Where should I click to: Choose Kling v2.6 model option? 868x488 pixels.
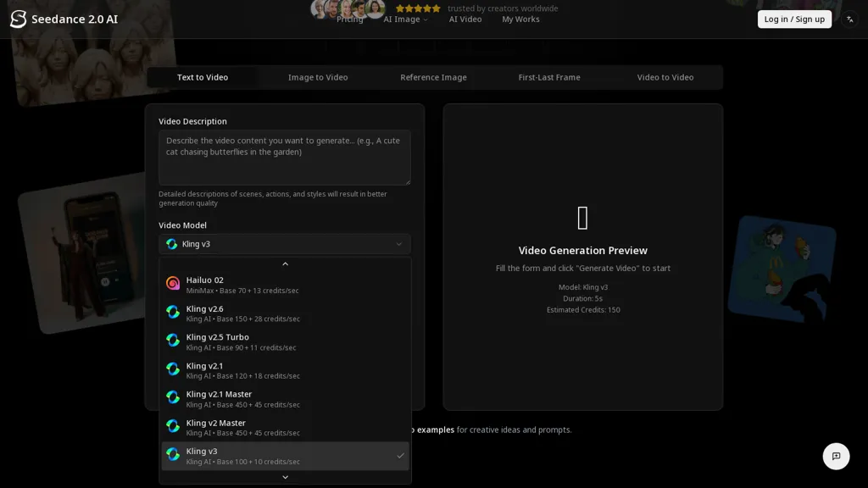point(285,313)
